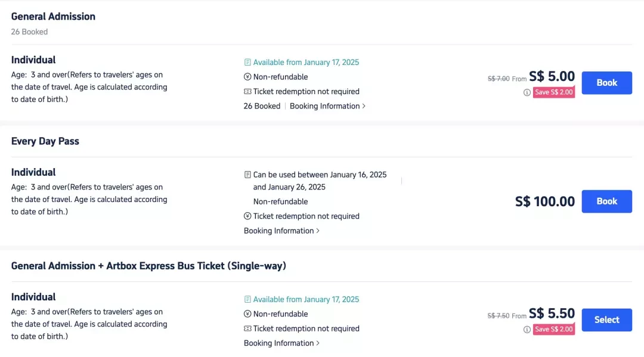
Task: Select the General Admission plus bus ticket option
Action: point(606,320)
